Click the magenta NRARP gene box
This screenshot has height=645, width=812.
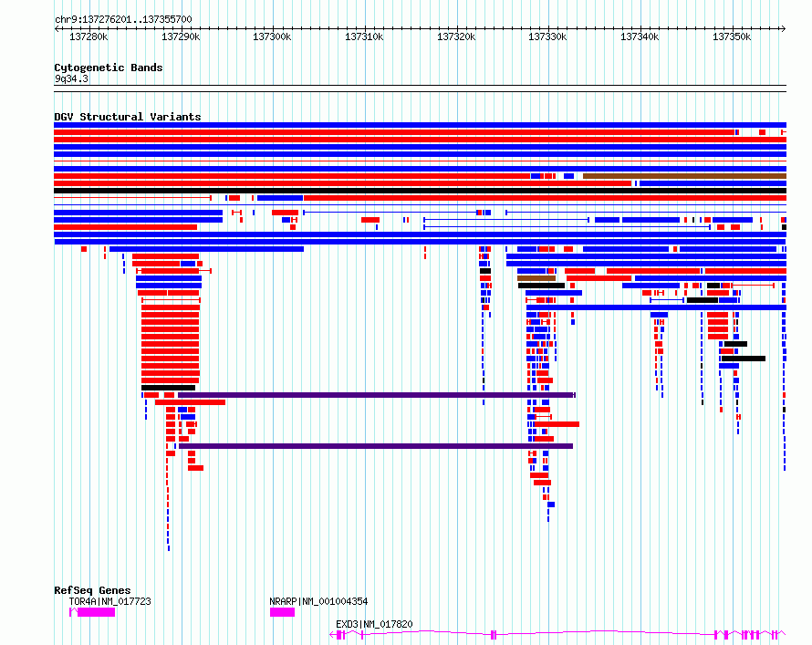coord(282,612)
